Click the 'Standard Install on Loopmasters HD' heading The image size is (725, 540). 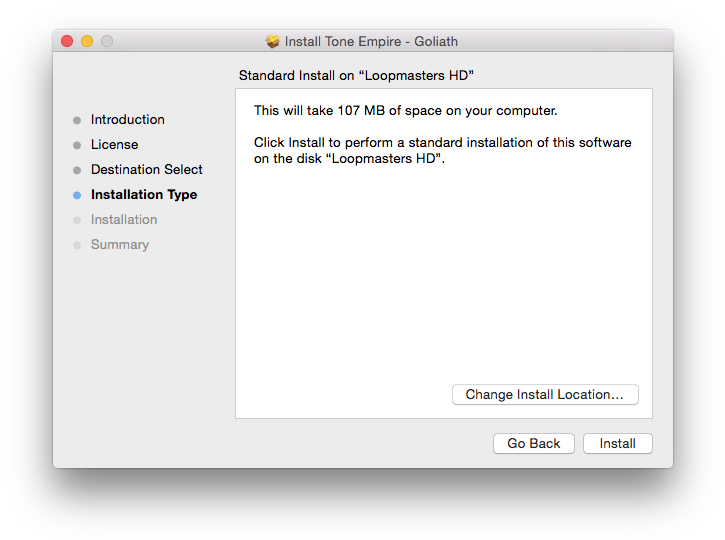click(x=356, y=76)
